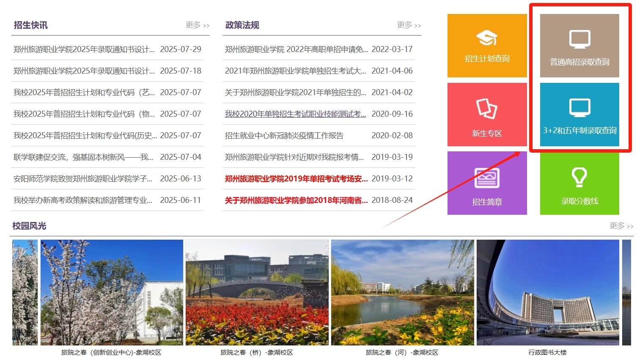Screen dimensions: 637x364
Task: View the 旅院之春（创新创业中心）photo
Action: click(112, 293)
